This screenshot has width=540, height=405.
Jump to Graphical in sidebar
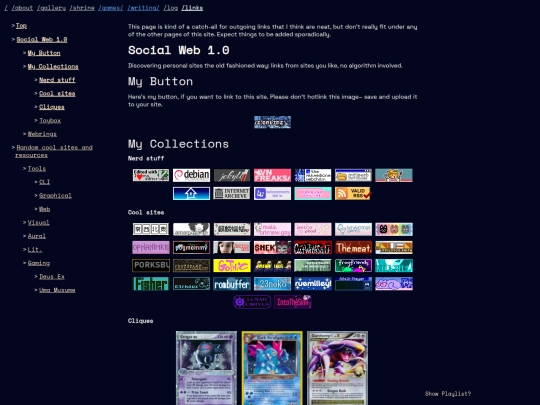click(55, 195)
